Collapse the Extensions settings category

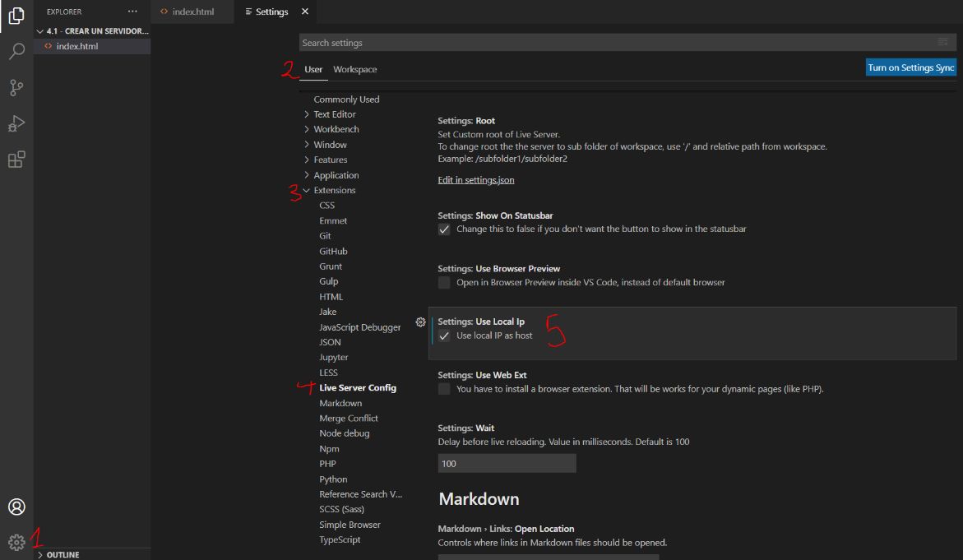[307, 191]
